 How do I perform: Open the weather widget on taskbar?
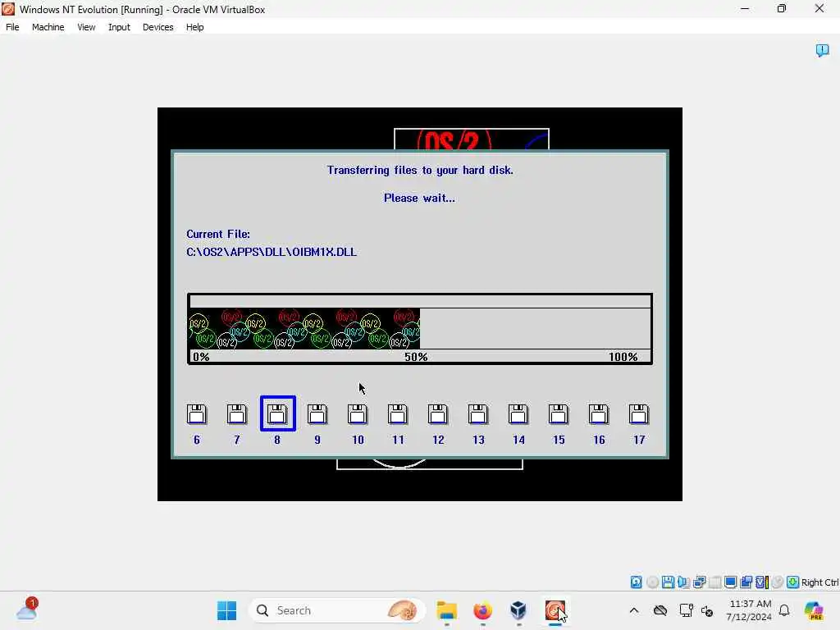pyautogui.click(x=27, y=610)
